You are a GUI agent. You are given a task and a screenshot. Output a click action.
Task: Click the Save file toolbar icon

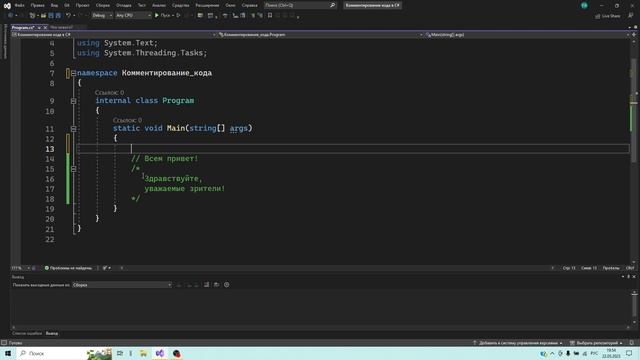pos(51,16)
